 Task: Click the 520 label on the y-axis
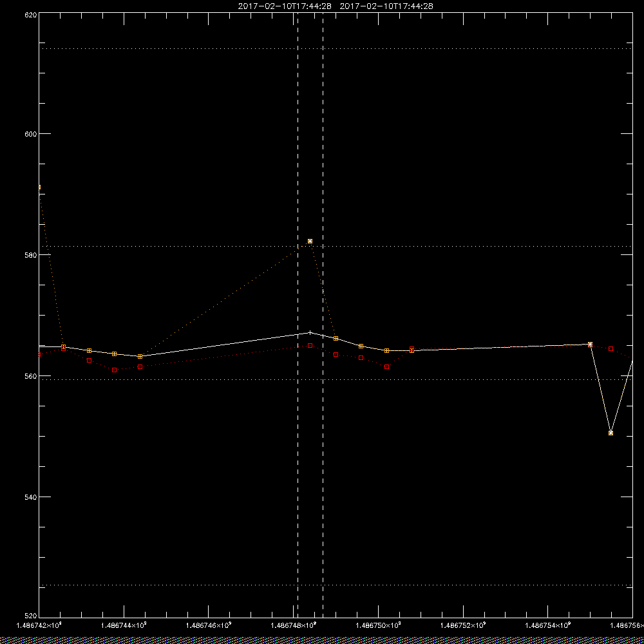point(31,616)
